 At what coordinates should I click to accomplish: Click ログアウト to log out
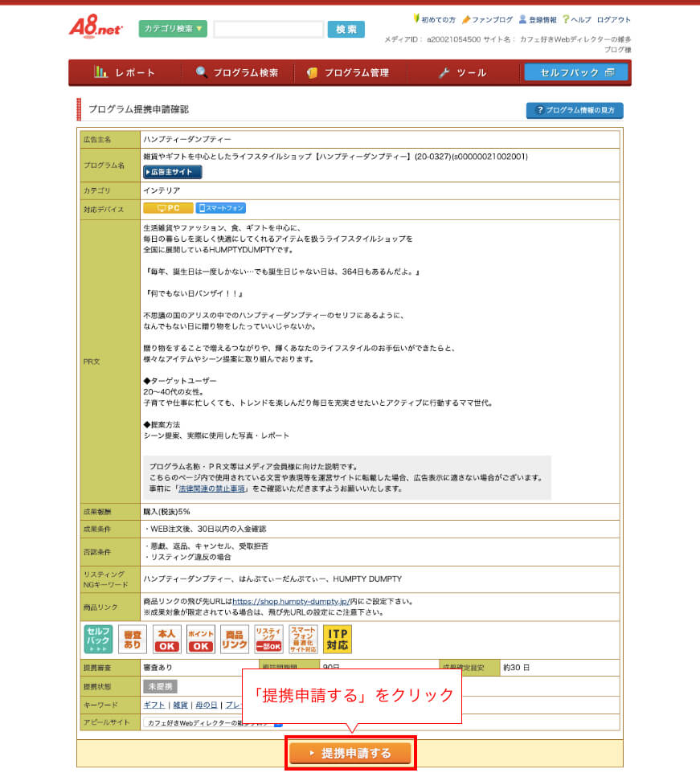coord(614,19)
